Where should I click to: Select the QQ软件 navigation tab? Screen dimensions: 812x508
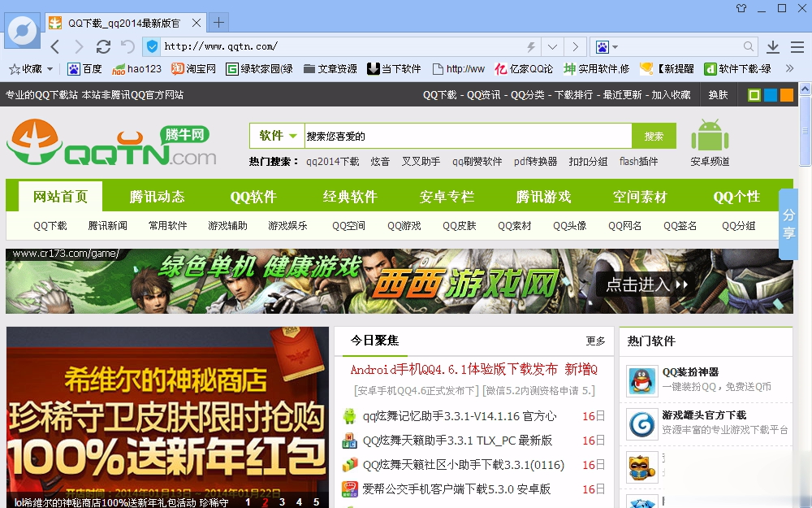coord(253,197)
